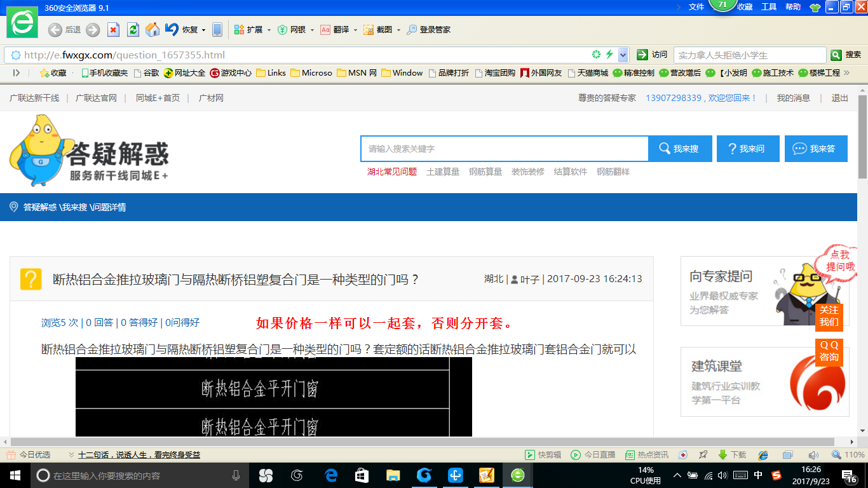Expand the 扩展 dropdown arrow
The height and width of the screenshot is (488, 868).
point(269,30)
